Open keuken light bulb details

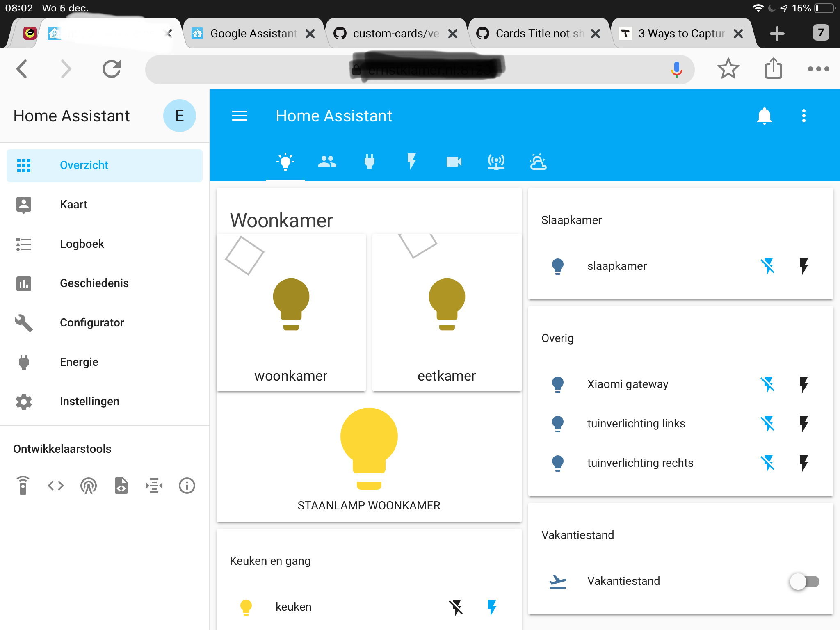tap(246, 607)
